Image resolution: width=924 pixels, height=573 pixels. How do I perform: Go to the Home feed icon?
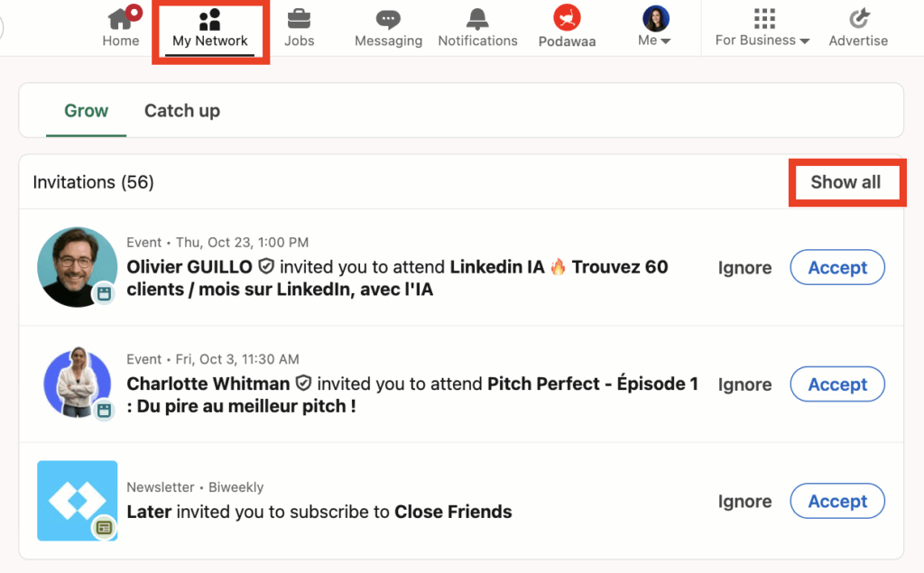click(120, 19)
